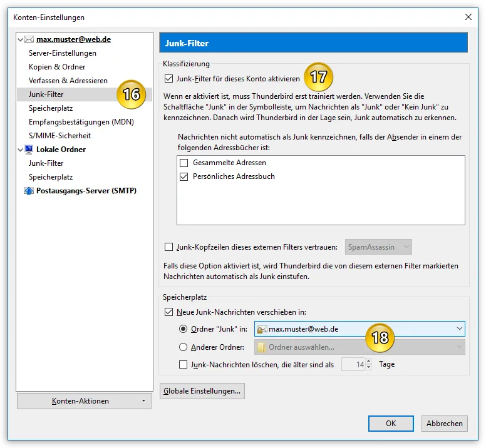The height and width of the screenshot is (448, 486).
Task: Select the 'Anderer Ordner' radio button
Action: point(183,347)
